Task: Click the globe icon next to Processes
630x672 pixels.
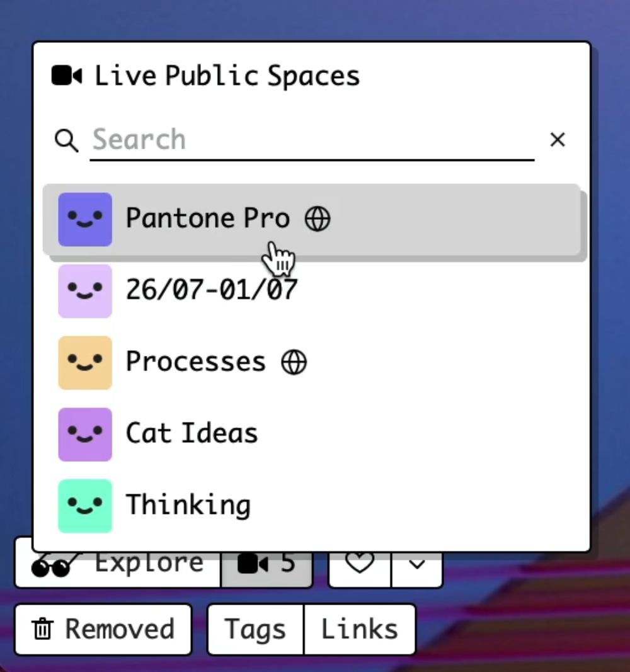Action: tap(294, 362)
